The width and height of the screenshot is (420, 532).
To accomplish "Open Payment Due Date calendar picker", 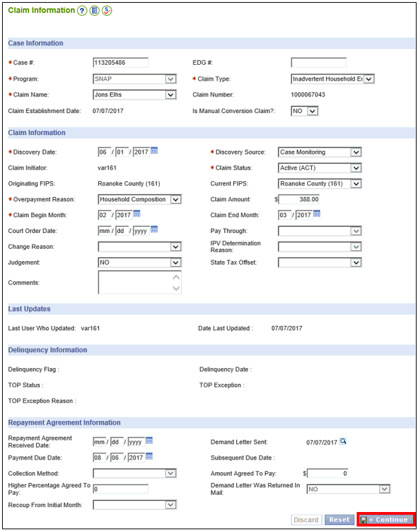I will coord(149,456).
